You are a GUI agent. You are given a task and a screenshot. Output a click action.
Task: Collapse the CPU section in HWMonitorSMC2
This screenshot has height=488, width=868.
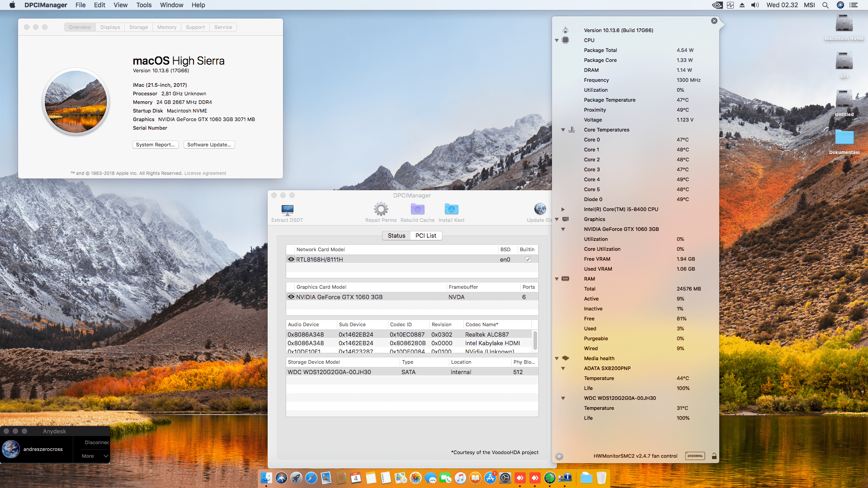[556, 40]
